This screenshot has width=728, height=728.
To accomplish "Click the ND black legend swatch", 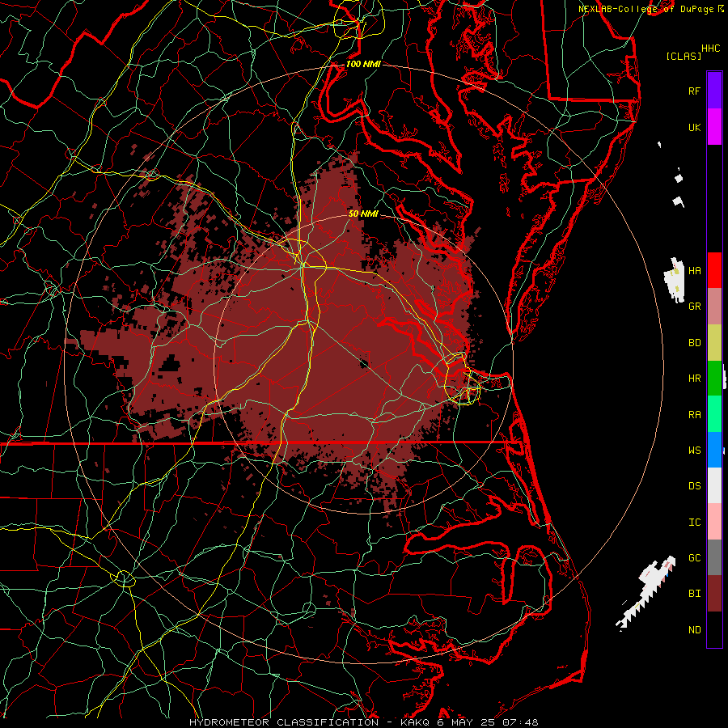I will coord(714,629).
